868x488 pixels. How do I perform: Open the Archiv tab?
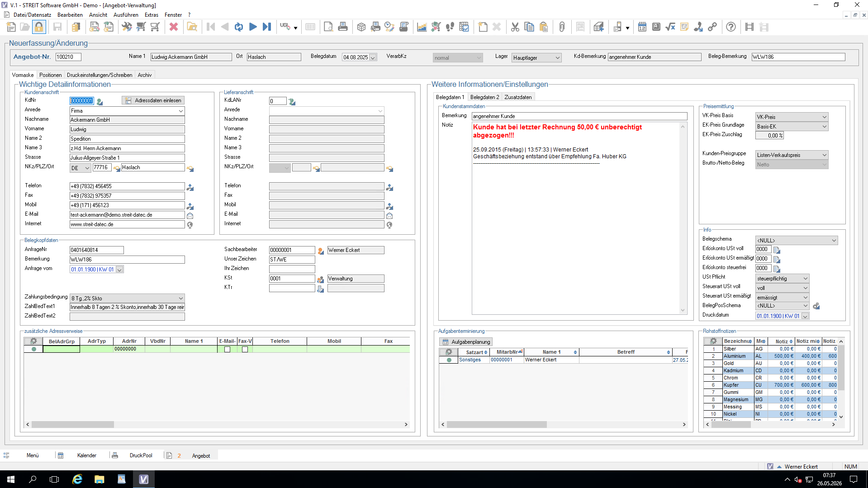pyautogui.click(x=145, y=75)
